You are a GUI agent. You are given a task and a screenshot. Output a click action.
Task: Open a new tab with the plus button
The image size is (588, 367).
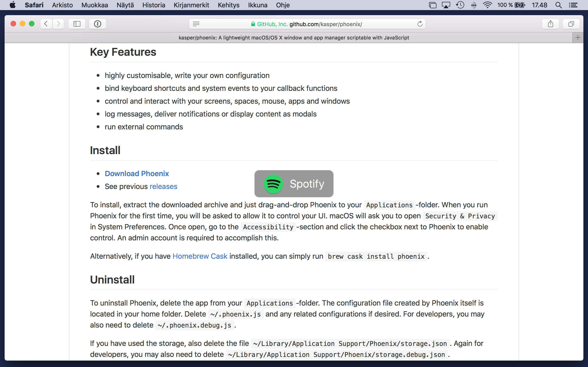tap(578, 37)
